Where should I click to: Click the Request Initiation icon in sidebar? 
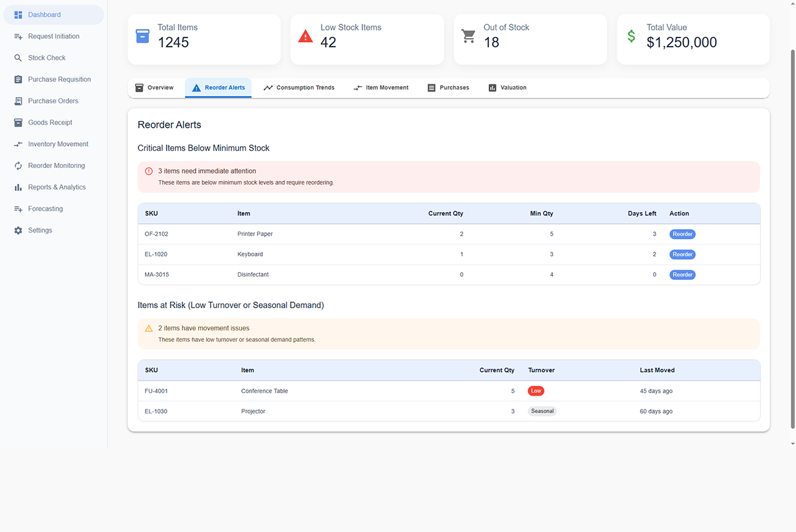(x=18, y=36)
